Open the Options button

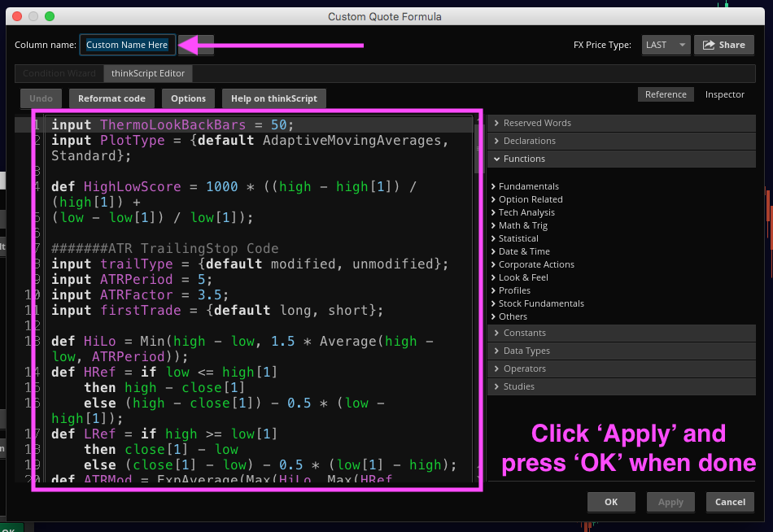point(189,98)
